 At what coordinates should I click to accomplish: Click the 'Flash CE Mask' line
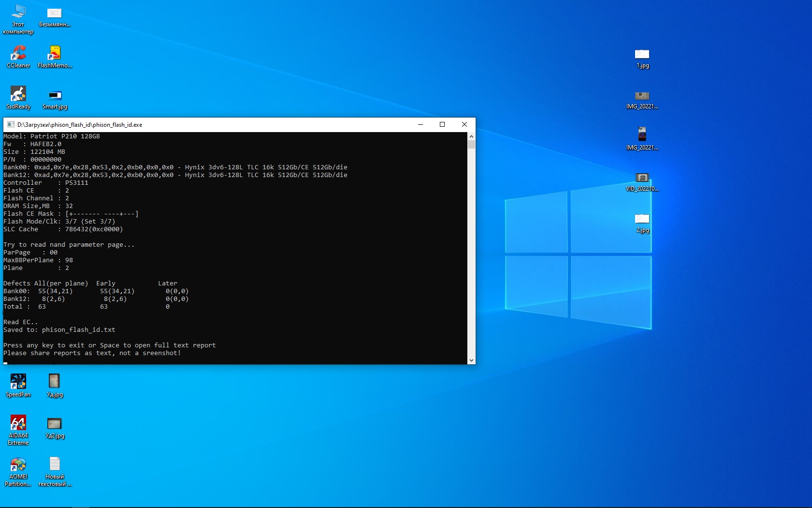(71, 214)
